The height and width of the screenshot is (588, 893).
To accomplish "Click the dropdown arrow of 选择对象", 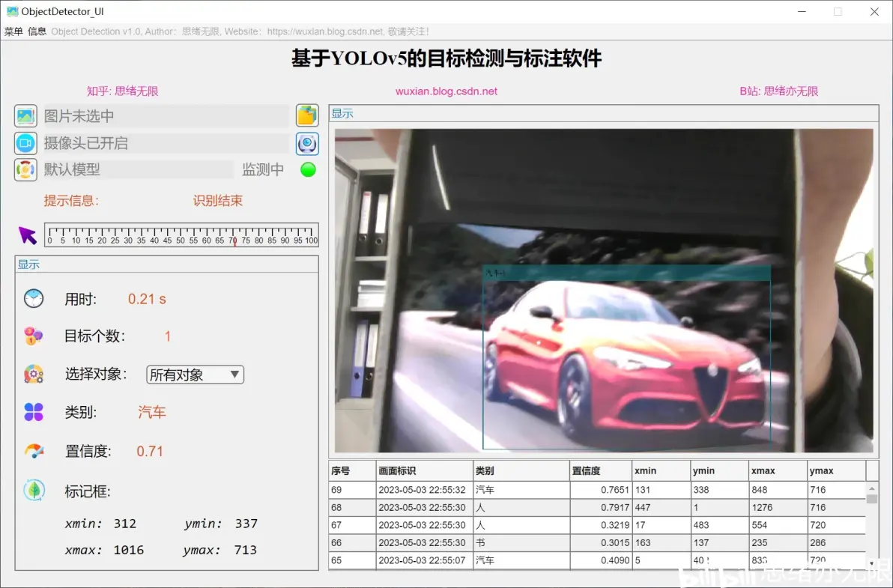I will [x=234, y=375].
